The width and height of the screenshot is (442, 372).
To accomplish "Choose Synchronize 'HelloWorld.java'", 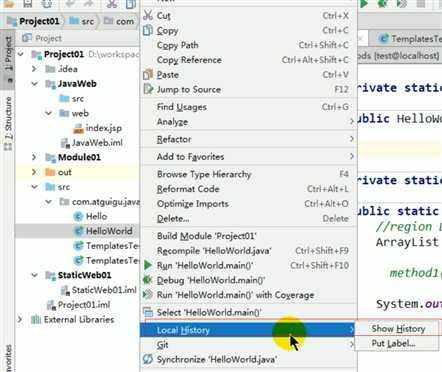I will (249, 359).
